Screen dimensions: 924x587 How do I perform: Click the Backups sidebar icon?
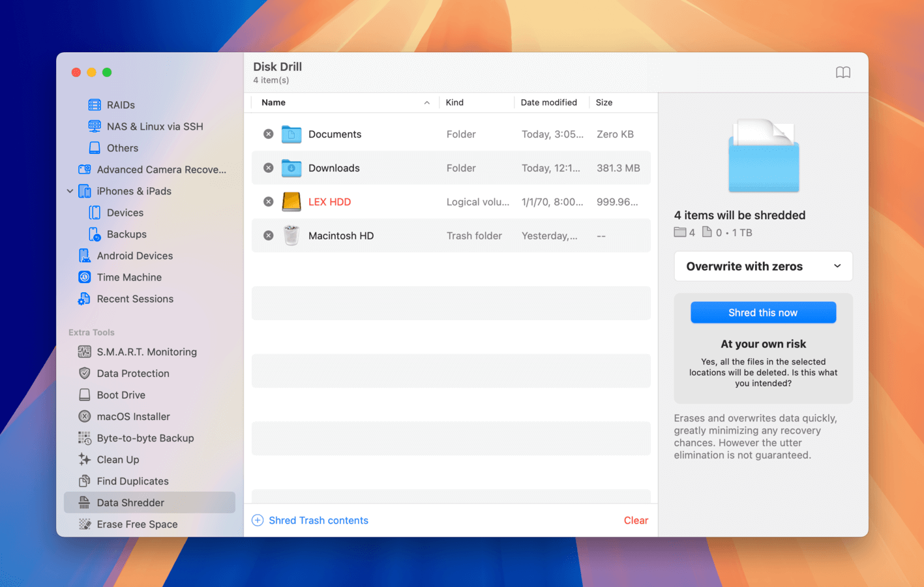click(95, 234)
